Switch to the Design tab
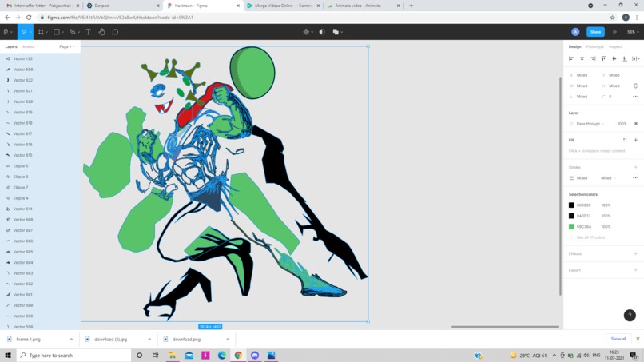Viewport: 644px width, 362px height. [x=574, y=46]
